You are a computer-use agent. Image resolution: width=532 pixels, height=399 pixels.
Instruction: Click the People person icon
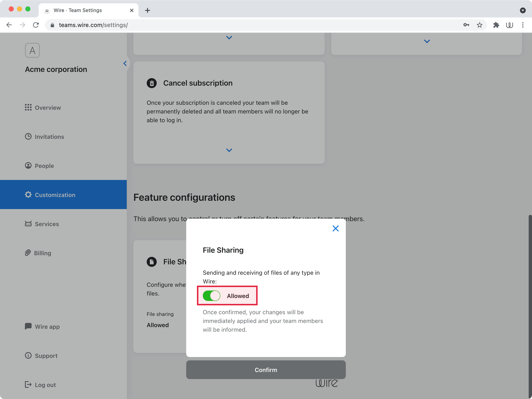click(x=28, y=165)
